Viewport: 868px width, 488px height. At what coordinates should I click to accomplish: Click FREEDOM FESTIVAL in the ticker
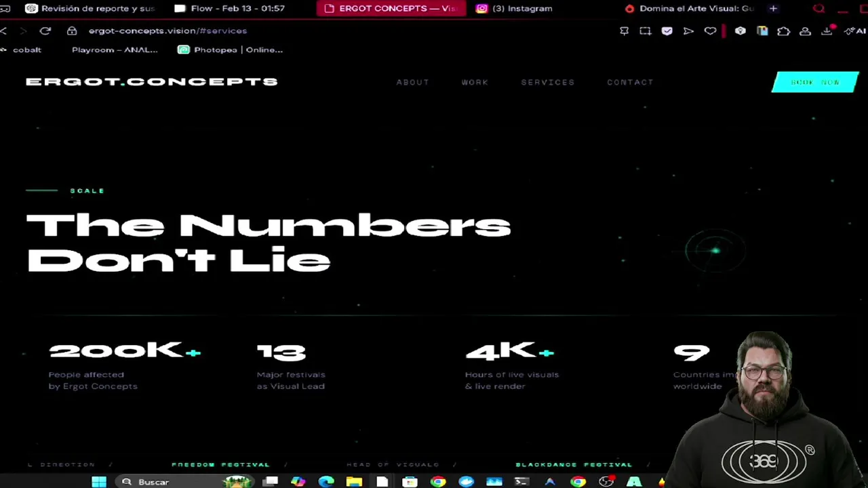pyautogui.click(x=221, y=465)
